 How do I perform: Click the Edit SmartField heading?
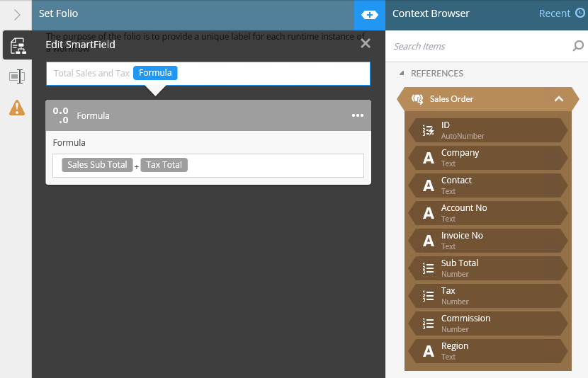80,45
